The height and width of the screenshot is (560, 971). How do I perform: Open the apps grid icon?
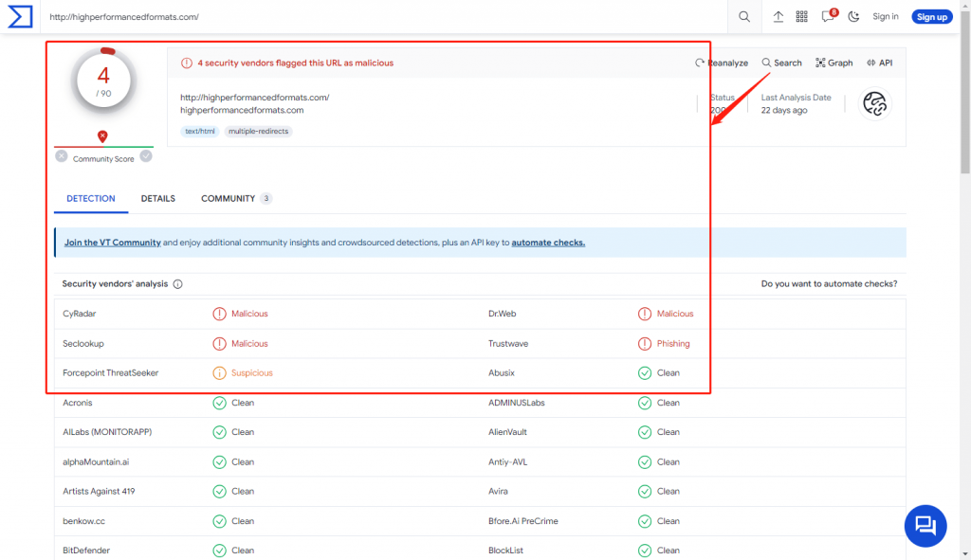coord(802,17)
